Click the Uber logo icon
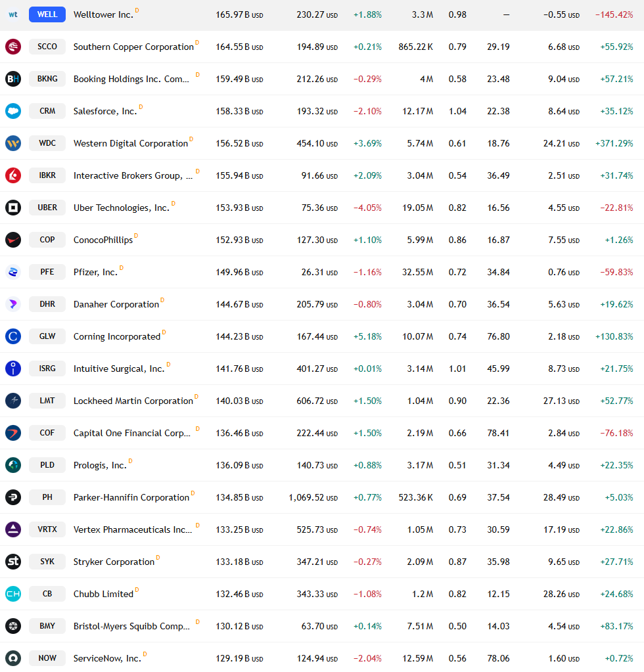This screenshot has width=644, height=672. pos(13,208)
